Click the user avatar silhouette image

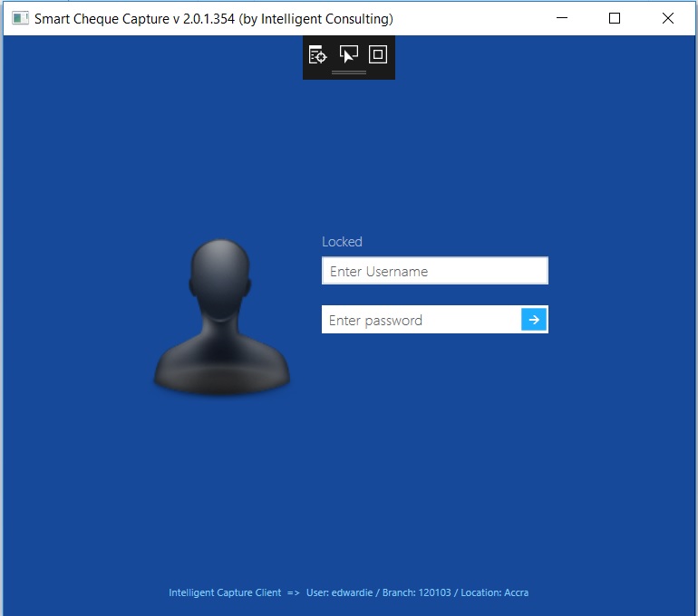click(222, 317)
